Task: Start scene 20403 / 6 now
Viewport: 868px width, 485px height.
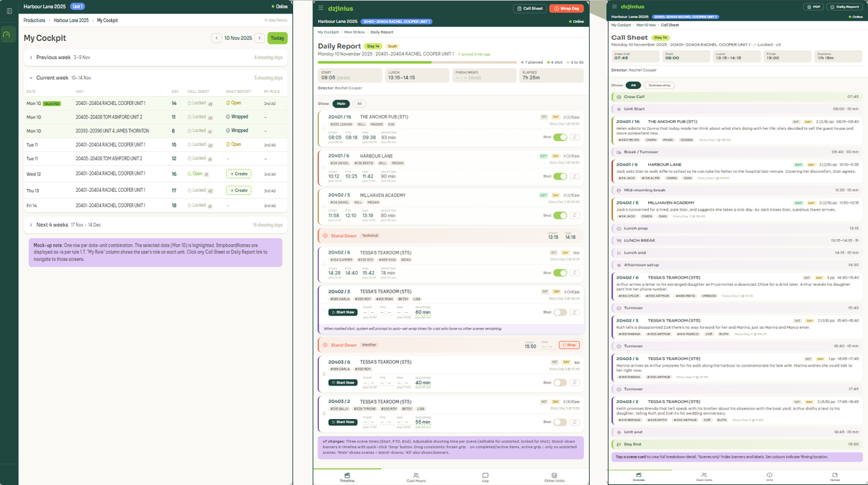Action: [342, 382]
